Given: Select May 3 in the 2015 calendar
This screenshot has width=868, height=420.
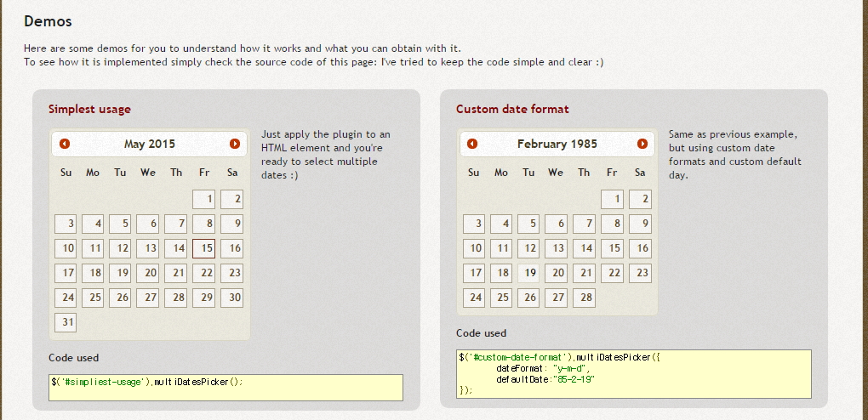Looking at the screenshot, I should point(66,224).
